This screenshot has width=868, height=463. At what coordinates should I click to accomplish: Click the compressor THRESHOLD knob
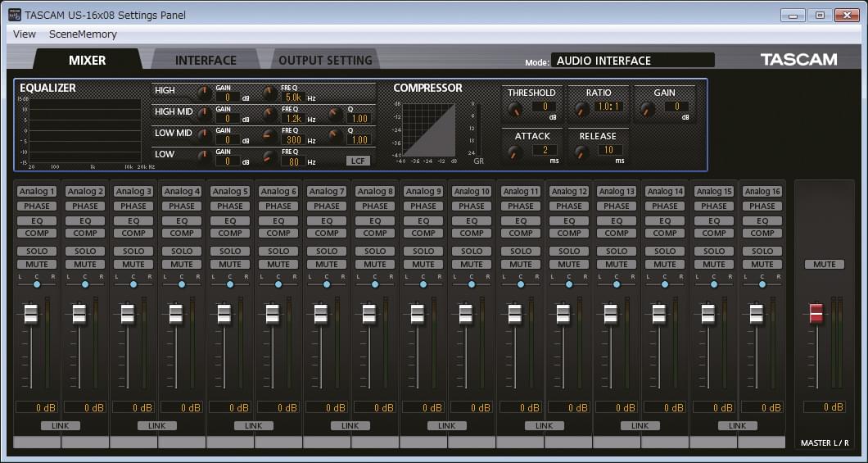coord(515,109)
